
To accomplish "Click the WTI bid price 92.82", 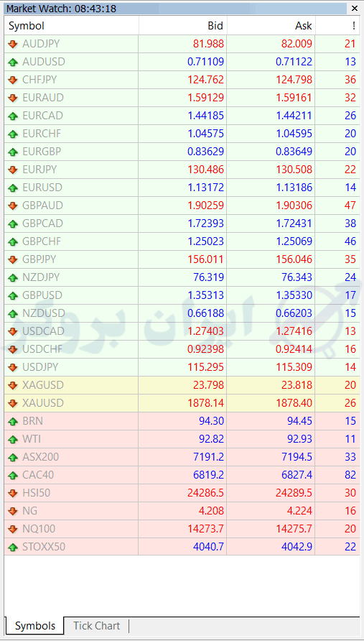I will [x=211, y=439].
